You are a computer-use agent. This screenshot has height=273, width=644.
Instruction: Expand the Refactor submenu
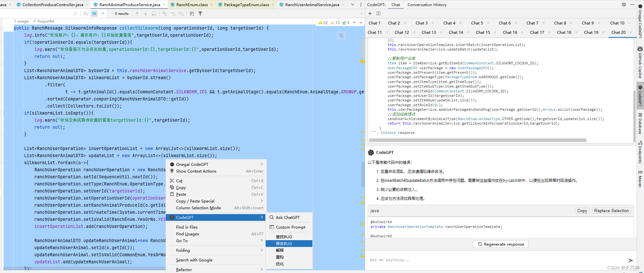pyautogui.click(x=216, y=269)
